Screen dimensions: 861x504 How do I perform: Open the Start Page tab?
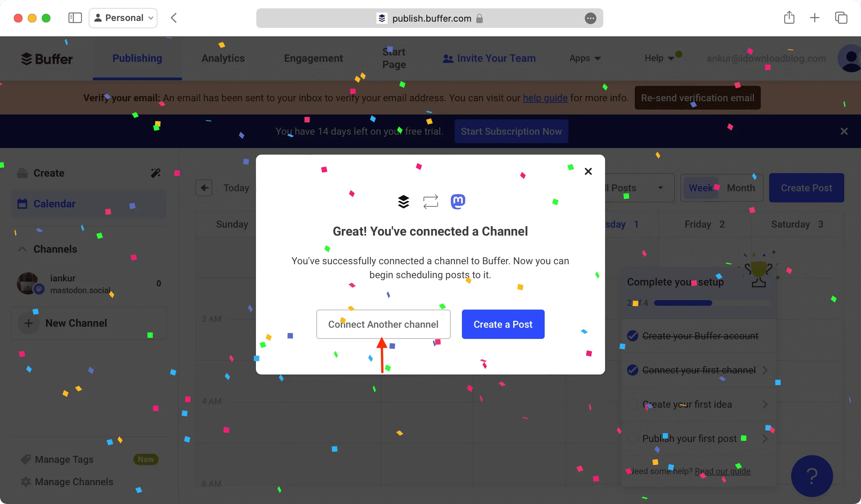[x=394, y=58]
